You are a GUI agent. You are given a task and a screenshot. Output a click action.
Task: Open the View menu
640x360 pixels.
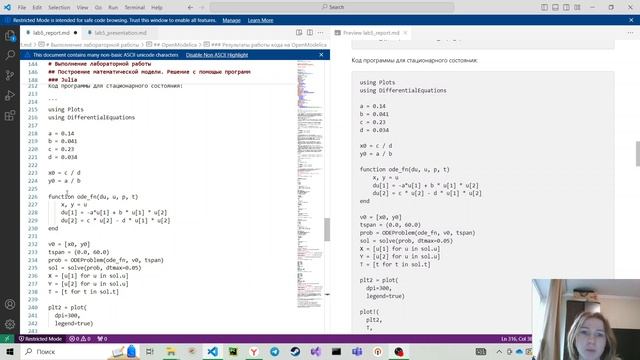pyautogui.click(x=82, y=7)
